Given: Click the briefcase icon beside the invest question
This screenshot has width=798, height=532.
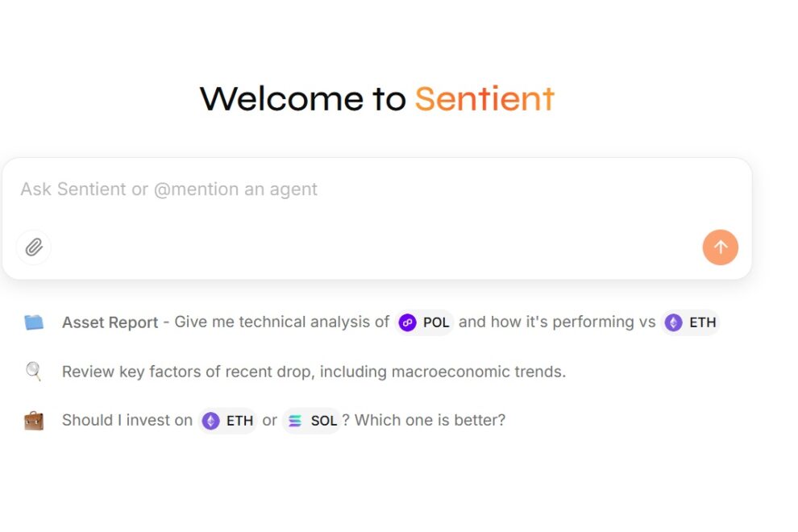Looking at the screenshot, I should 33,420.
